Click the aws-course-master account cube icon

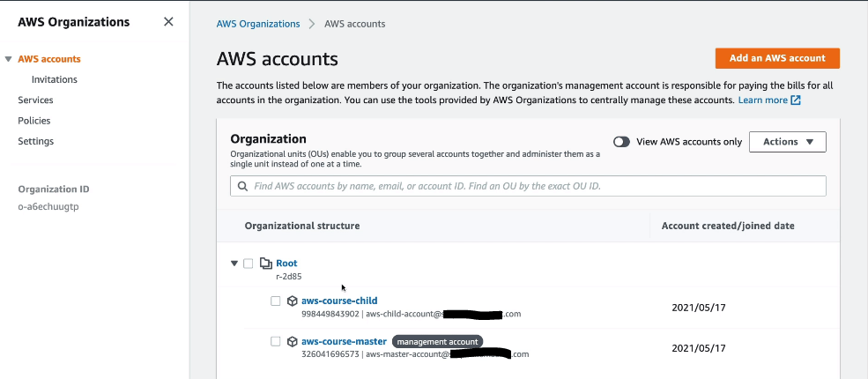(x=292, y=342)
